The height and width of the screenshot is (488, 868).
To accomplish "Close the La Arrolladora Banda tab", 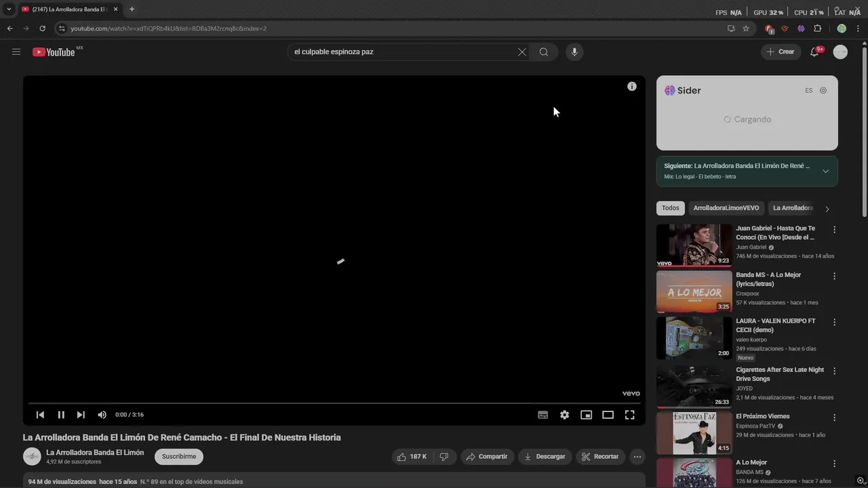I will 116,9.
